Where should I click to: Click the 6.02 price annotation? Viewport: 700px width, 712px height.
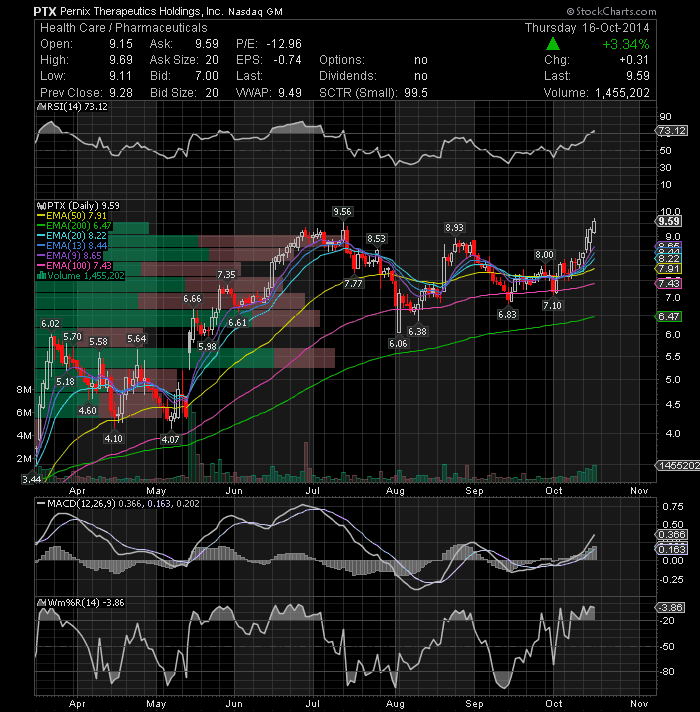point(50,323)
